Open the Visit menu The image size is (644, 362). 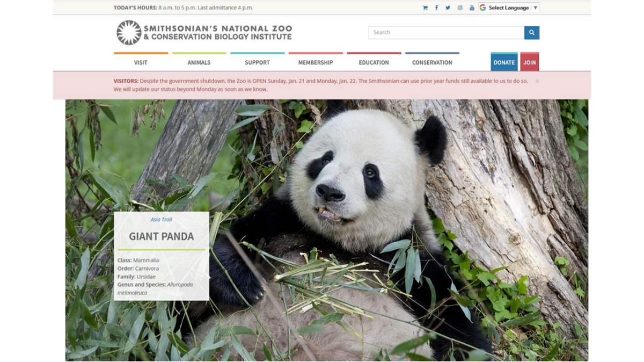(141, 62)
